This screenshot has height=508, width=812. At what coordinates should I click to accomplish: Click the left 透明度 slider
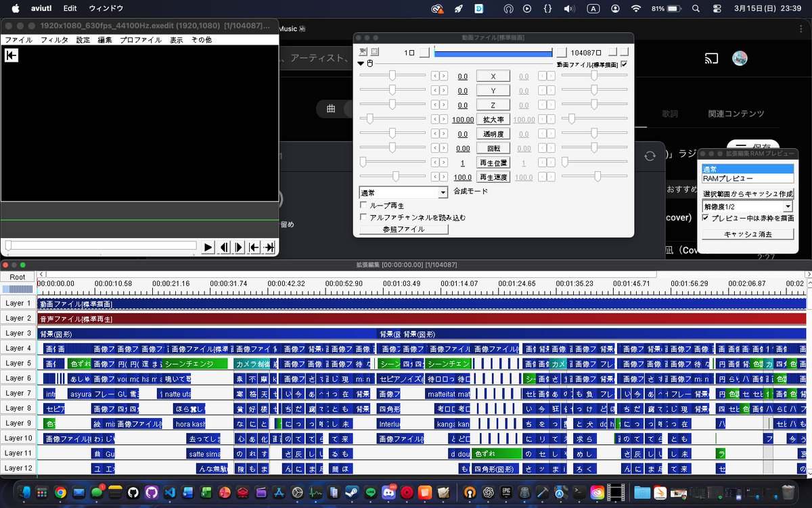pos(392,134)
